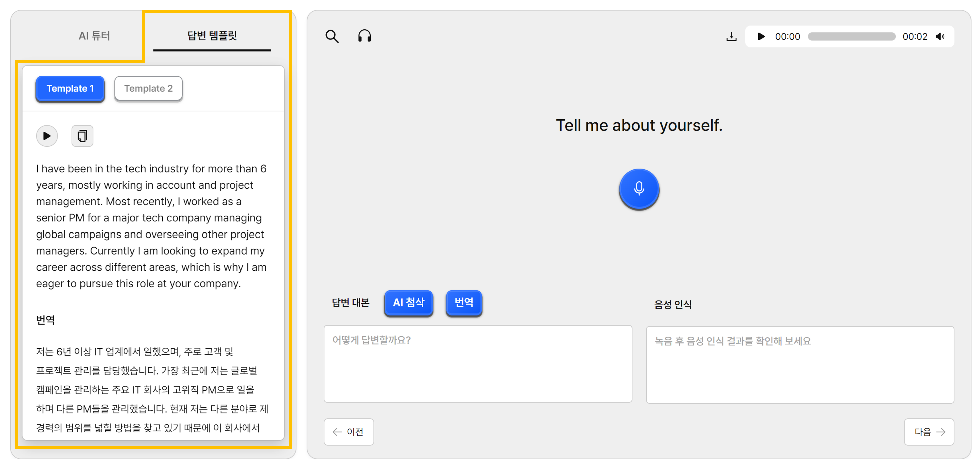980x464 pixels.
Task: Click the headphones listening icon
Action: click(364, 36)
